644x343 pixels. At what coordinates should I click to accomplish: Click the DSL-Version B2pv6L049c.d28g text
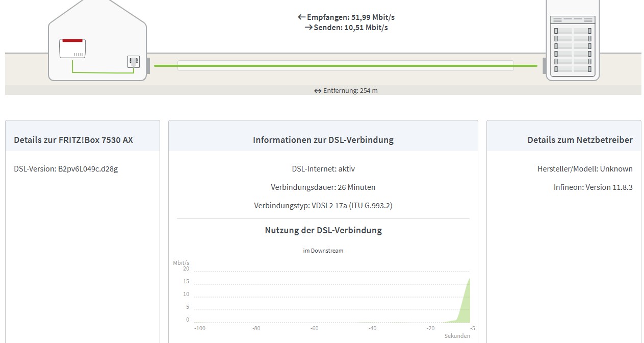(66, 169)
